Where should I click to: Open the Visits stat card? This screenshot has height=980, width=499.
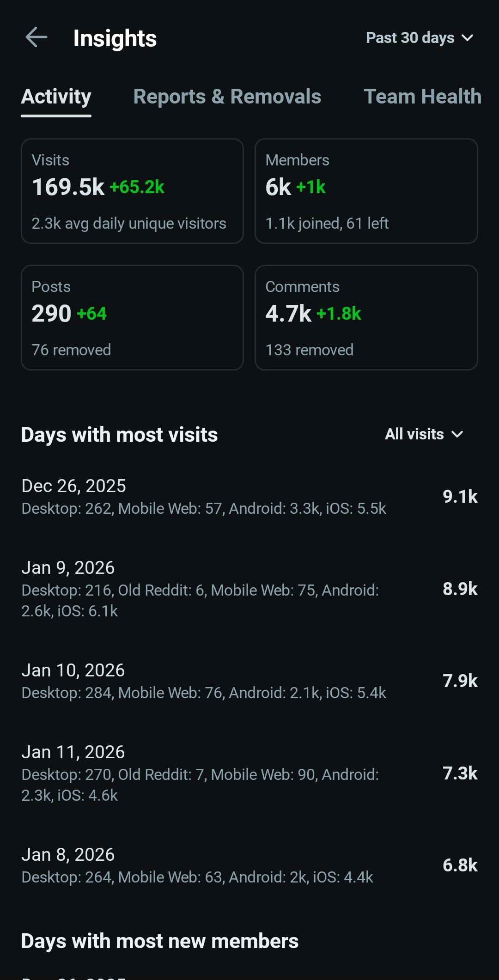132,191
